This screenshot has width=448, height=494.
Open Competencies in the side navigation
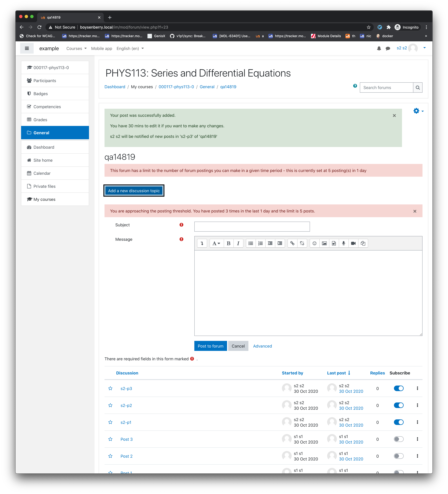click(x=55, y=107)
